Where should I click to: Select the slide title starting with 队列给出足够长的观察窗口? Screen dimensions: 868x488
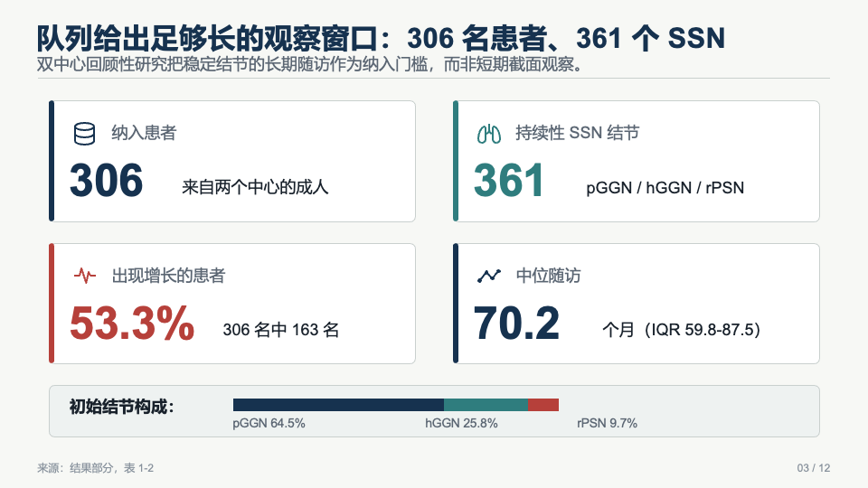click(381, 38)
